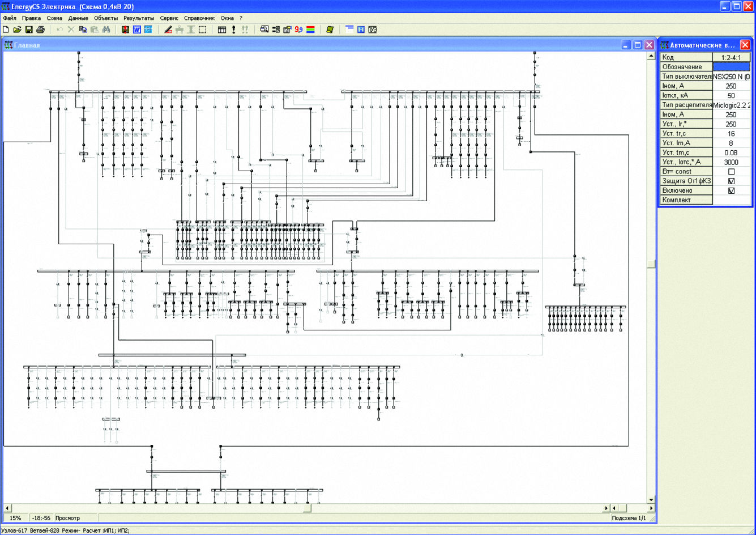Click the New document icon
This screenshot has height=535, width=756.
(x=6, y=29)
